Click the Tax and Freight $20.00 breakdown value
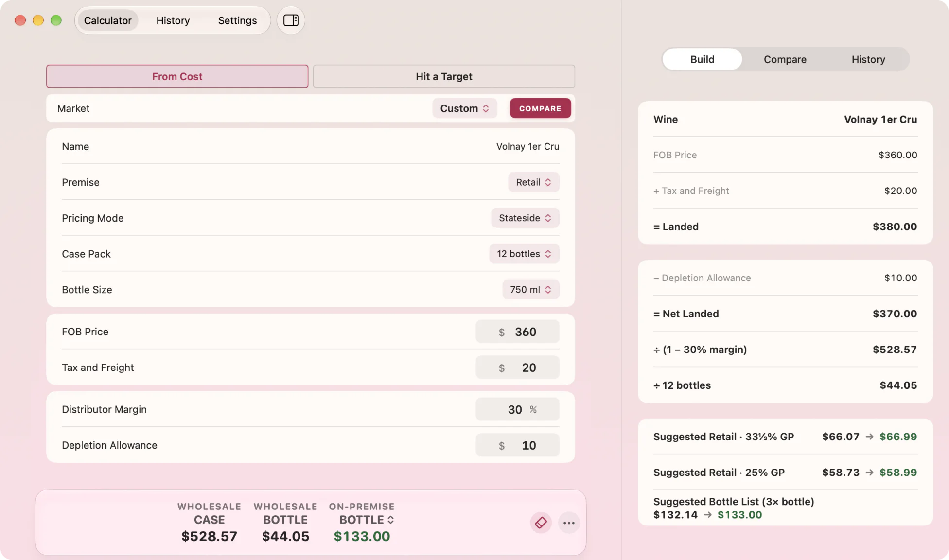The height and width of the screenshot is (560, 949). click(x=900, y=191)
